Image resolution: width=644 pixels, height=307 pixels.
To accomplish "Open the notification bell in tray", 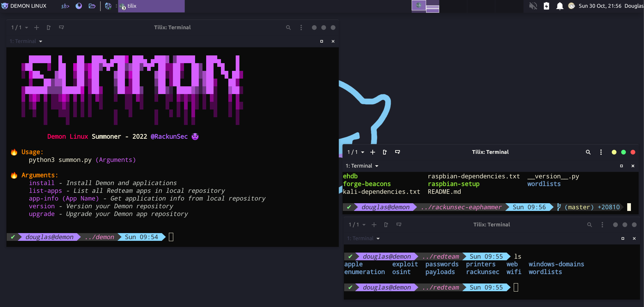I will (560, 6).
